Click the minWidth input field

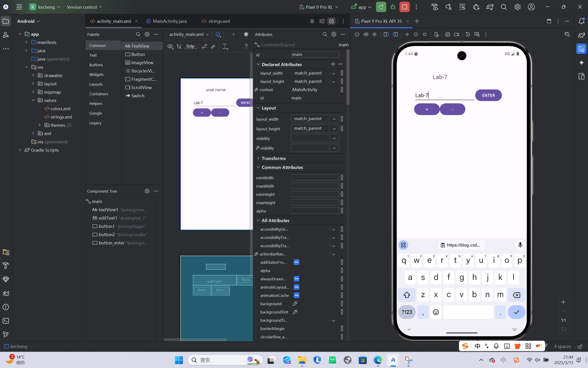[314, 178]
